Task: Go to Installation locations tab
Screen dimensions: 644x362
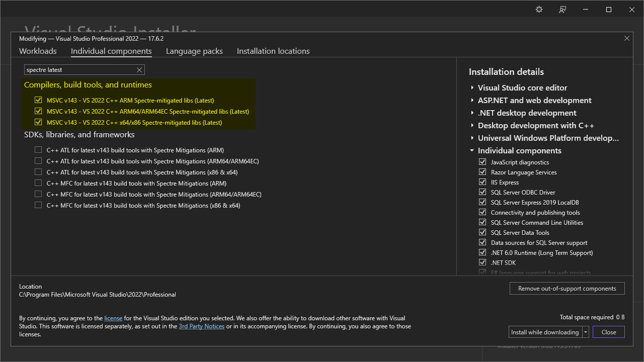Action: (273, 51)
